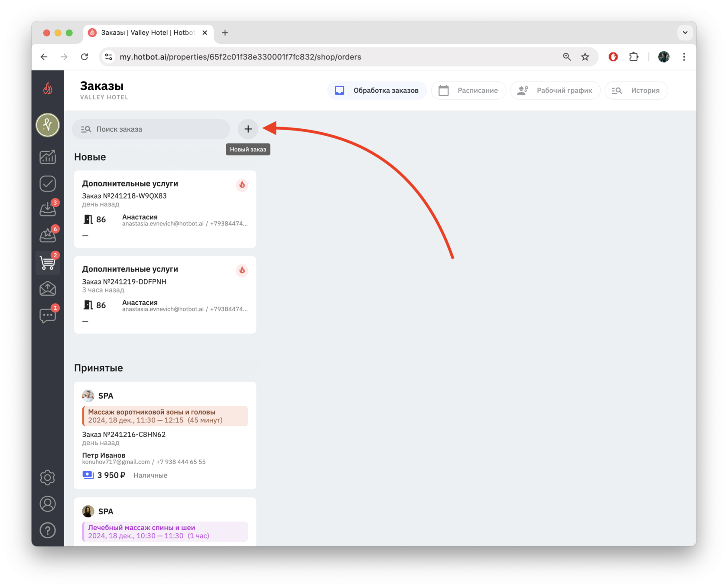Select the tasks checkmark icon in sidebar
The width and height of the screenshot is (728, 588).
pyautogui.click(x=48, y=183)
